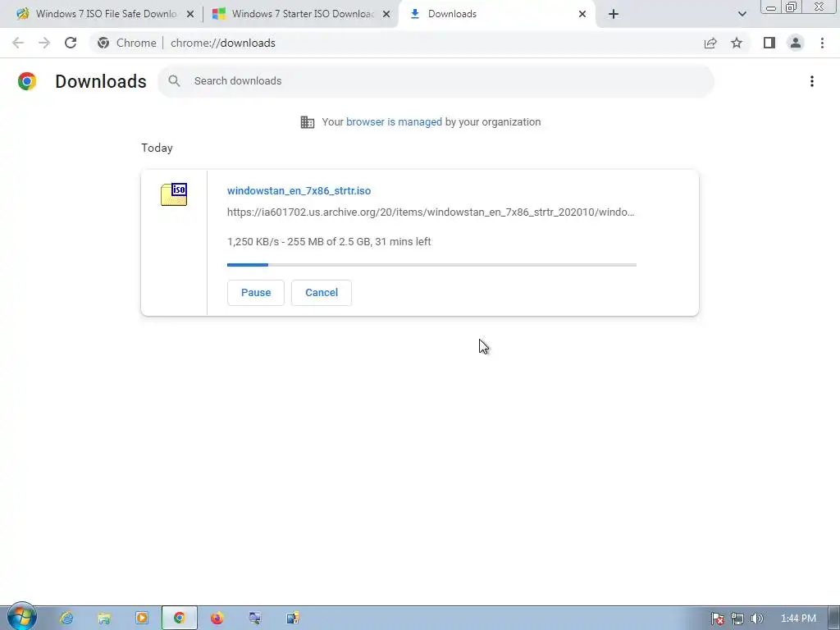Pause the ISO download

(256, 293)
